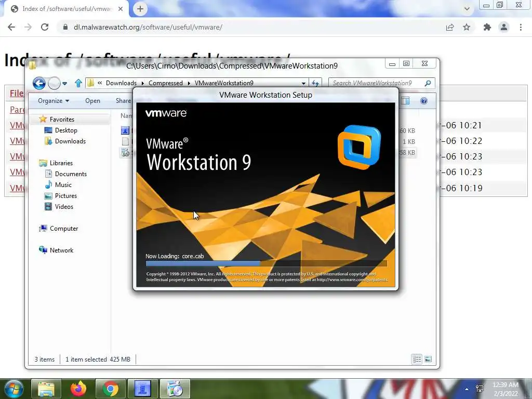Screen dimensions: 532x399
Task: Click the VMware Workstation logo icon
Action: pos(360,147)
